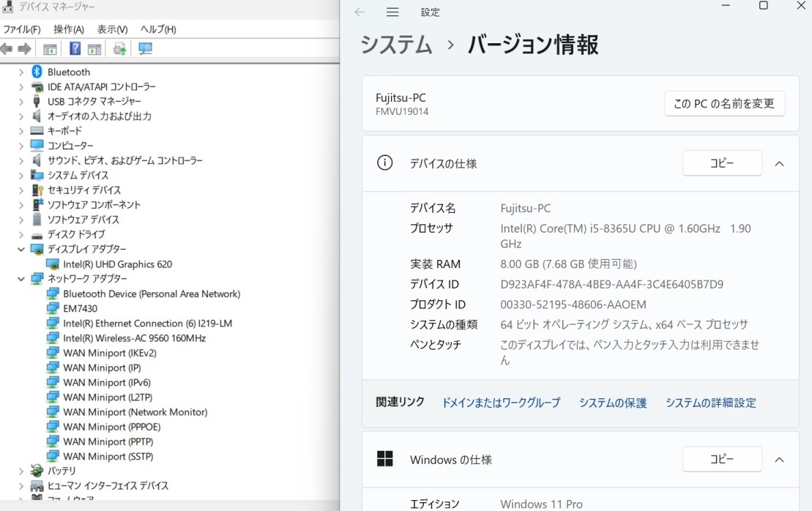Screen dimensions: 812x511
Task: Click the properties panel toolbar icon
Action: pos(94,49)
